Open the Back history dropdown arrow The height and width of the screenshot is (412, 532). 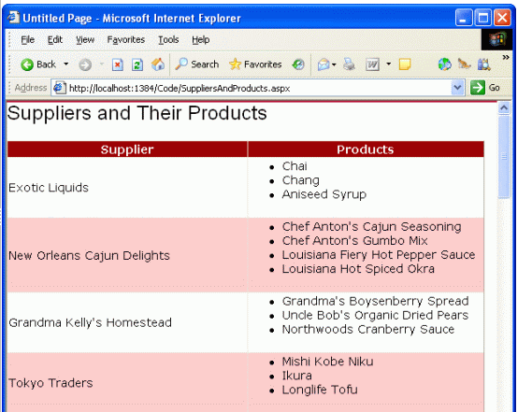coord(66,64)
